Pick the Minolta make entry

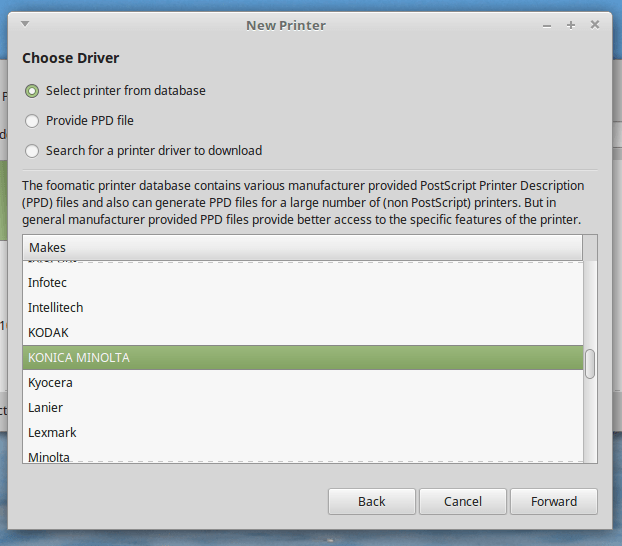click(x=303, y=454)
